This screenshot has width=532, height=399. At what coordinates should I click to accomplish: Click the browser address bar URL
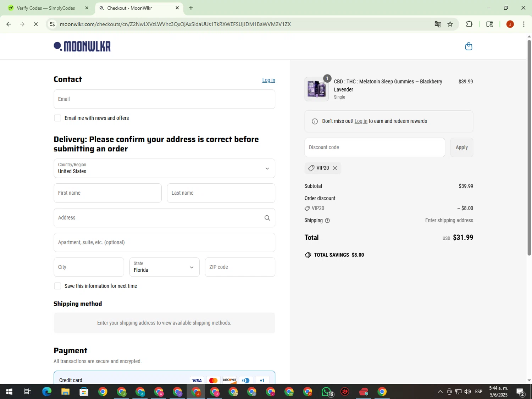click(x=175, y=24)
